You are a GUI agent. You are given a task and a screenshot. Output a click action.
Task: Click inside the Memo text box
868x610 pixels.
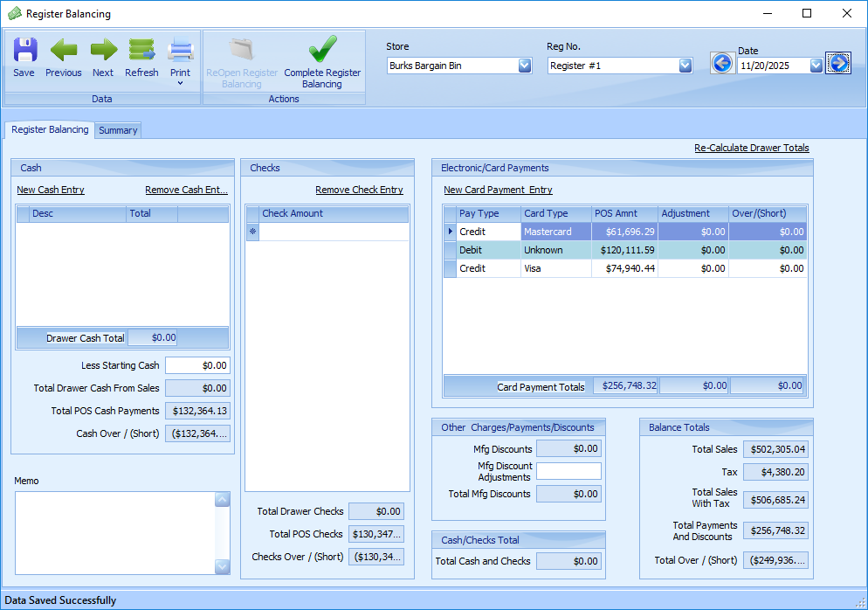[x=114, y=532]
